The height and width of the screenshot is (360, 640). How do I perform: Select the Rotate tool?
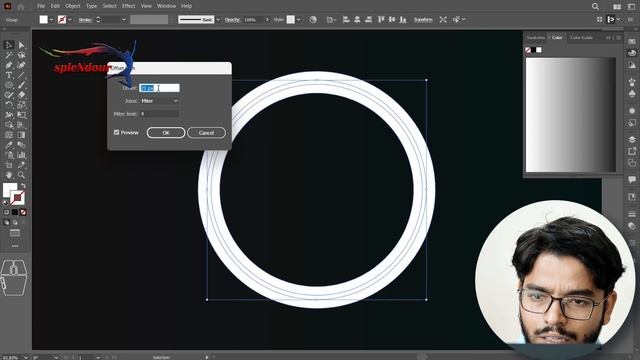tap(9, 105)
